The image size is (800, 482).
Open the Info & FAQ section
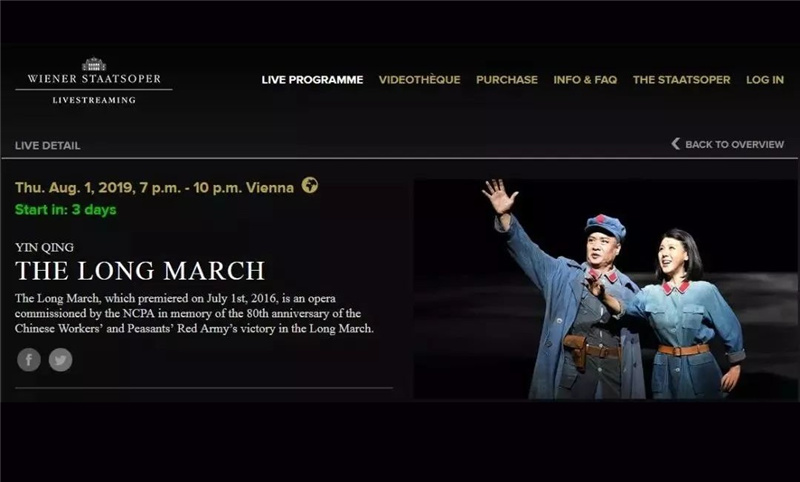click(585, 80)
